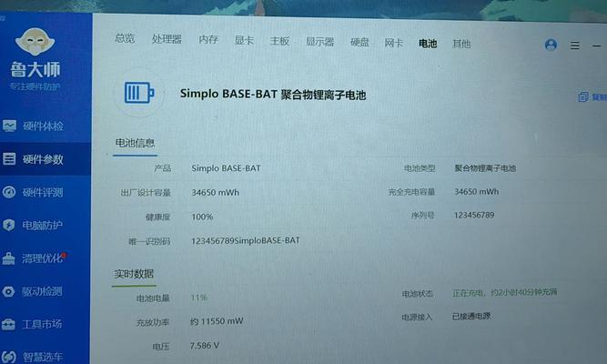607x364 pixels.
Task: Switch to the 内存 tab
Action: click(x=208, y=39)
